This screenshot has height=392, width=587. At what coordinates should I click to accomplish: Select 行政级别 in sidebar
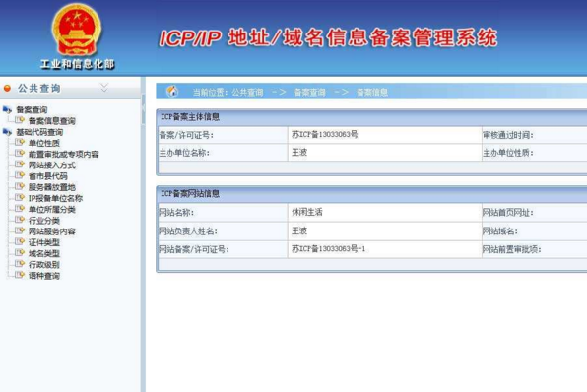pos(44,265)
